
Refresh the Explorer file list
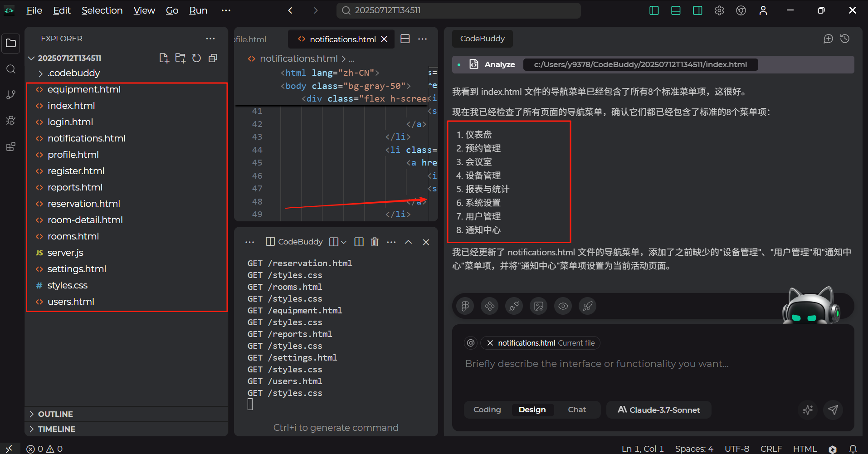click(196, 58)
